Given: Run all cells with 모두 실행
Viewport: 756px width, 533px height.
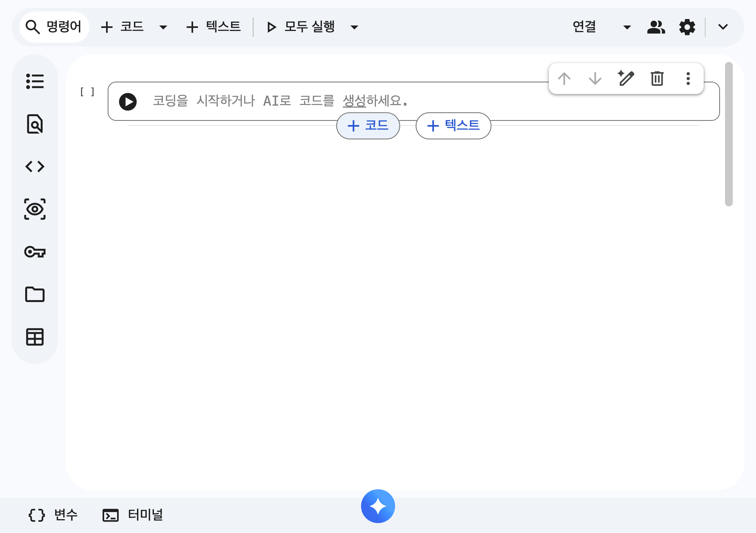Looking at the screenshot, I should point(301,27).
